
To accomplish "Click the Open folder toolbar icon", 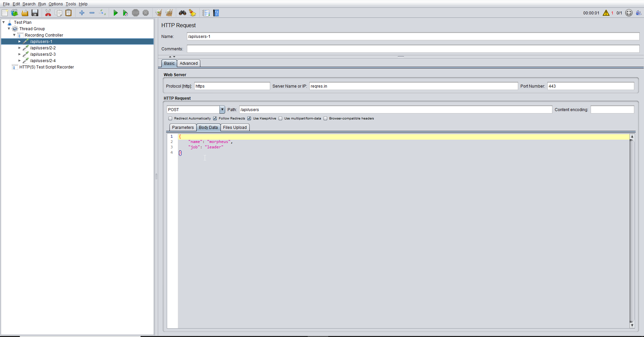I will 25,13.
